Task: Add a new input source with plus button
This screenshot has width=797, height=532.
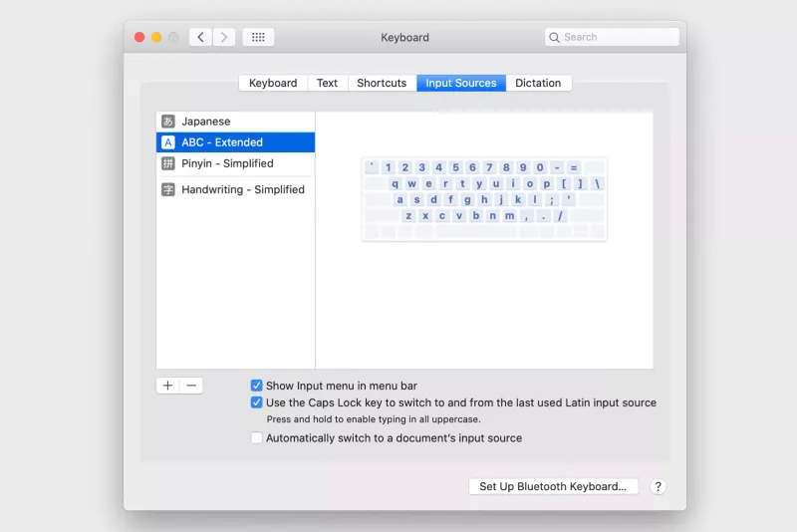Action: click(167, 386)
